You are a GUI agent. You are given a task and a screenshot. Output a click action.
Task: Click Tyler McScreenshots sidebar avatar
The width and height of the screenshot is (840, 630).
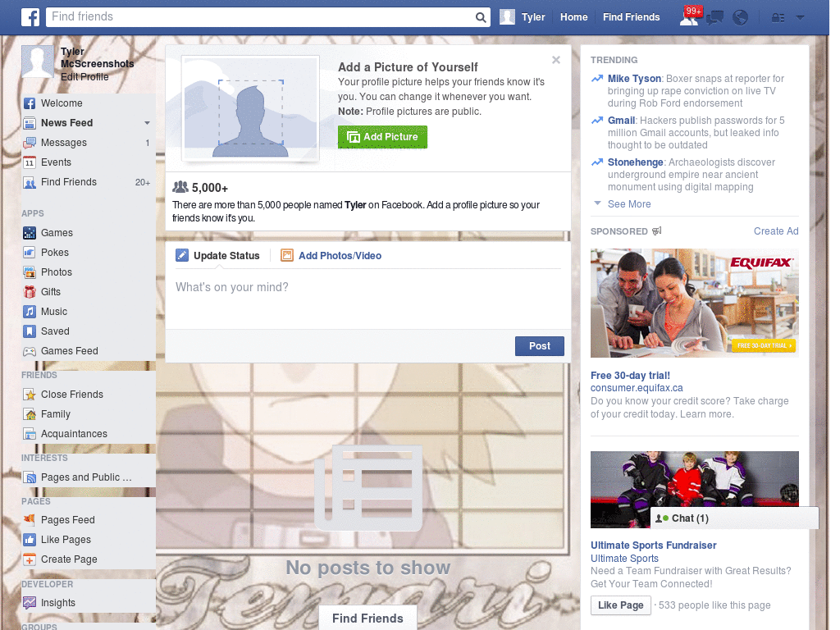38,63
